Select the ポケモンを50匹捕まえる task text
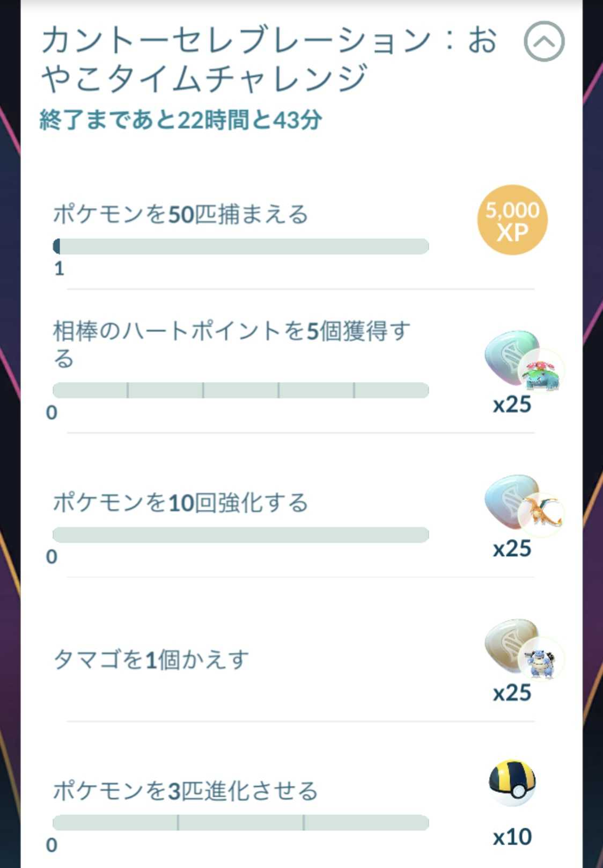 click(181, 214)
